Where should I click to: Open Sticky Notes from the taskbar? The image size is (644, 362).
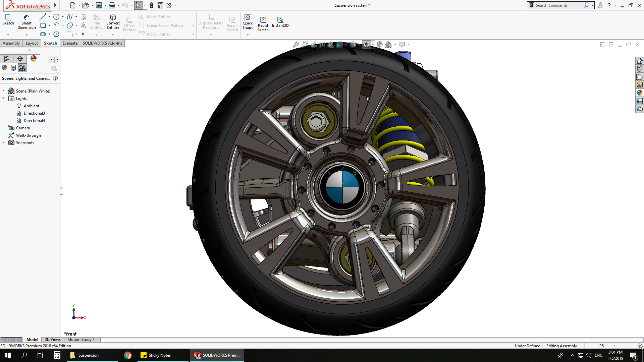point(156,355)
